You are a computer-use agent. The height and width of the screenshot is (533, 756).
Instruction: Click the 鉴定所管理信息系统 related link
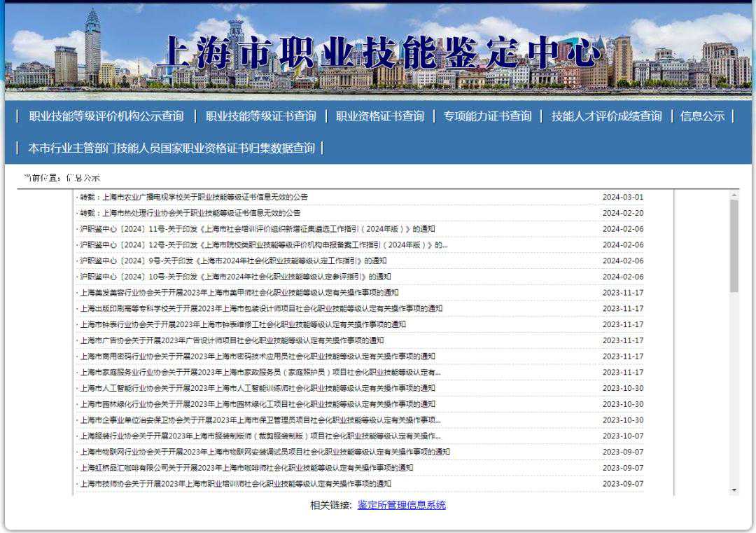pos(401,505)
